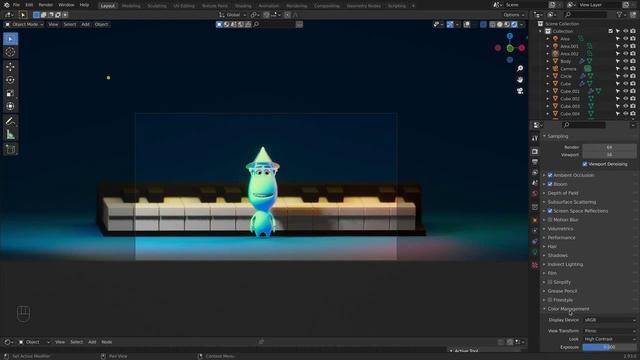The height and width of the screenshot is (360, 640).
Task: Collapse the Color Management panel
Action: [568, 309]
